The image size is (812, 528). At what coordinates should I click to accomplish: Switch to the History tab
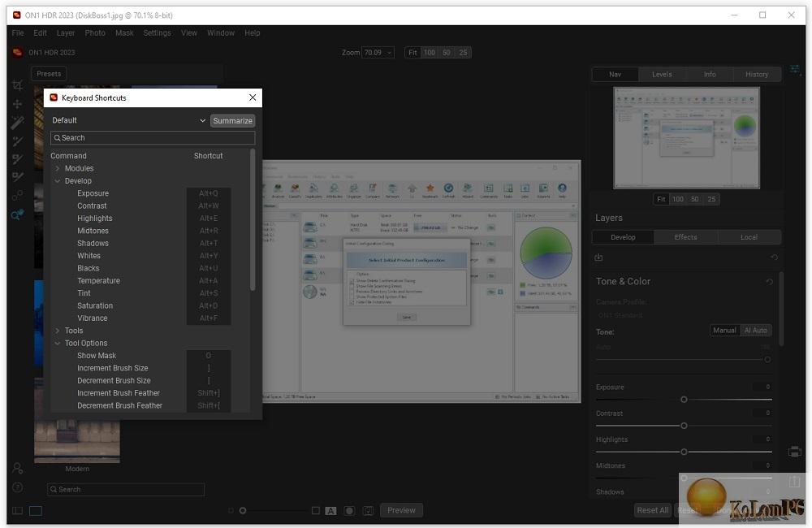pyautogui.click(x=757, y=74)
